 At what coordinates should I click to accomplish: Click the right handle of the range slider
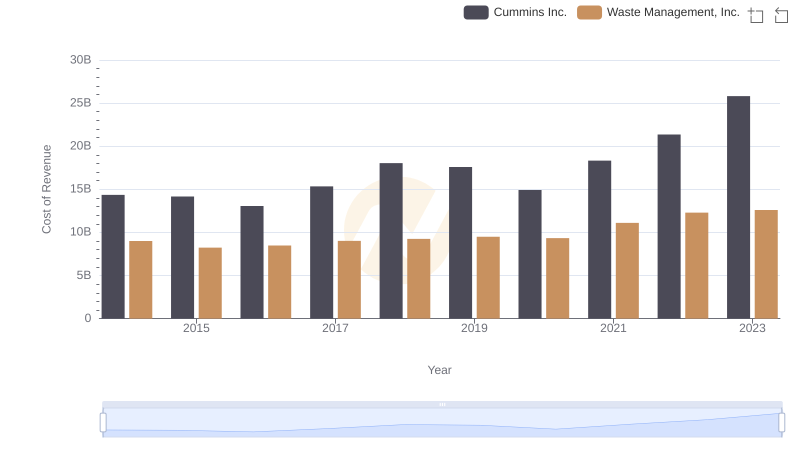782,423
